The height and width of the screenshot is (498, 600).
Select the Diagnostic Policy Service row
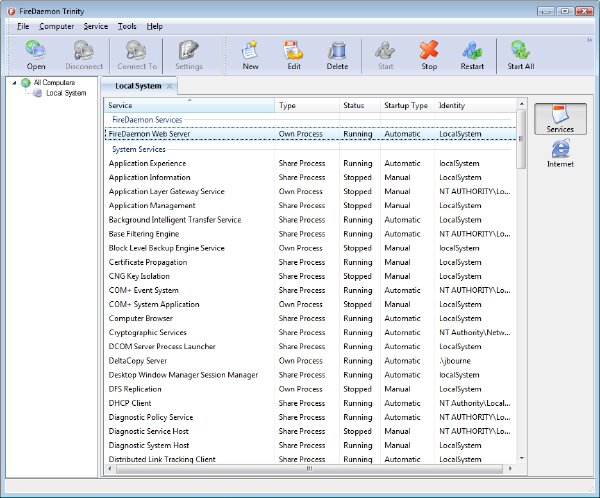[x=310, y=417]
